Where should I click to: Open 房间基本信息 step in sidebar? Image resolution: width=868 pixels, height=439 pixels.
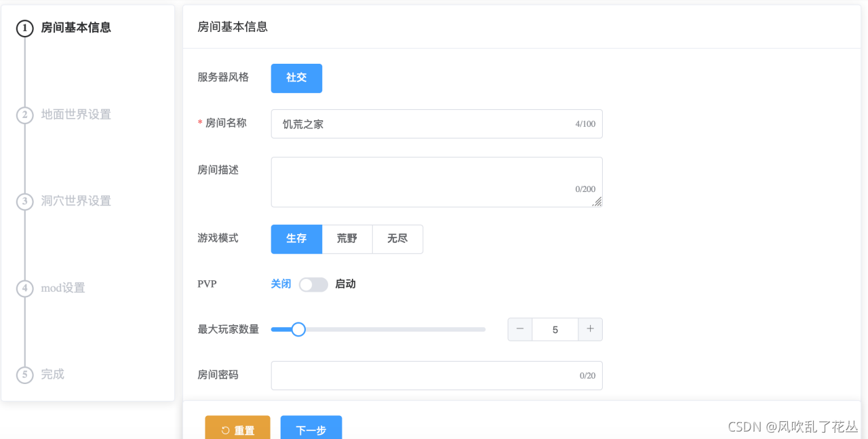tap(76, 28)
